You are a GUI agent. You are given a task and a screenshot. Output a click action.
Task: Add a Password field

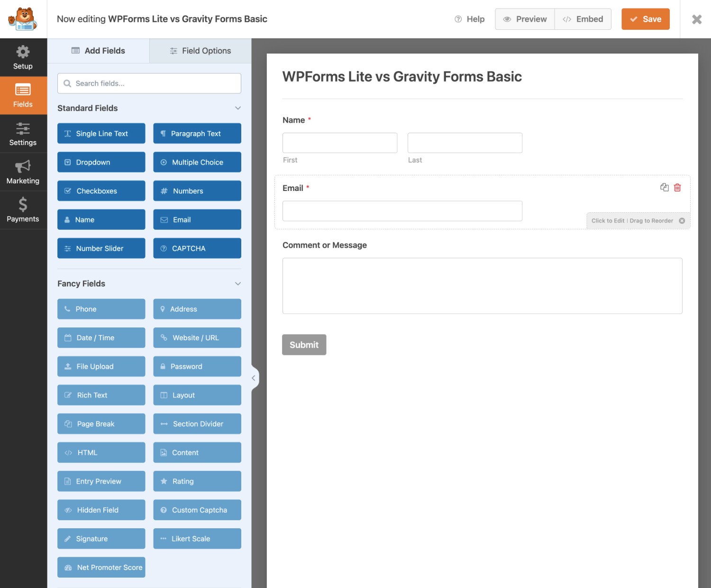pos(197,366)
